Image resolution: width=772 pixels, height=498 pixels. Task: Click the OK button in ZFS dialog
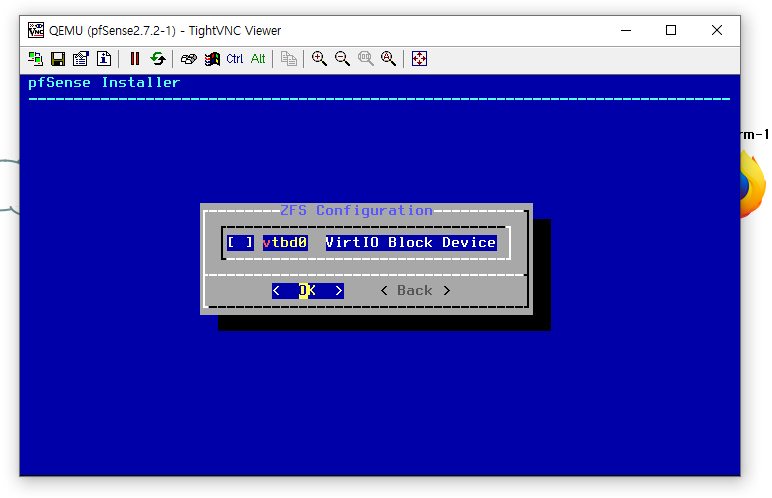[308, 291]
